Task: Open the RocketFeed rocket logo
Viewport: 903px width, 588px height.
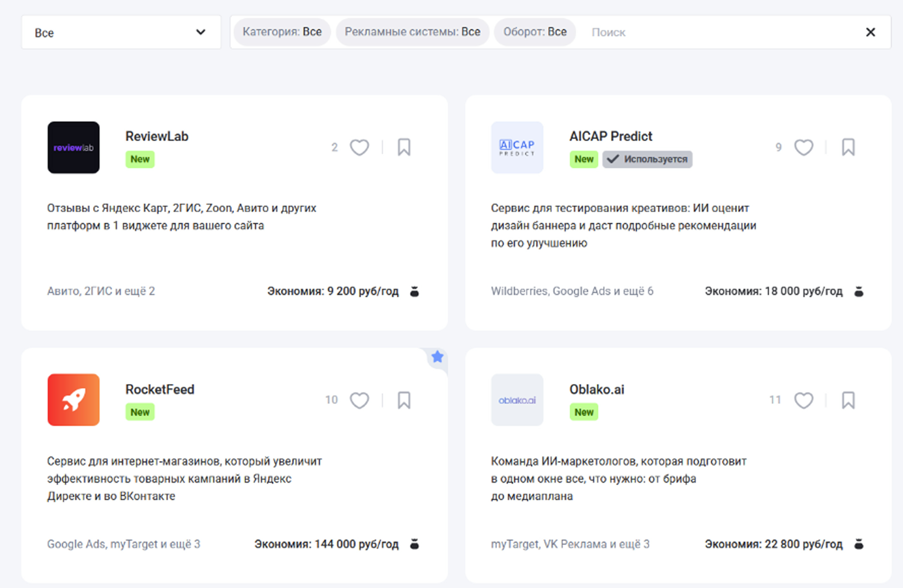Action: pyautogui.click(x=74, y=400)
